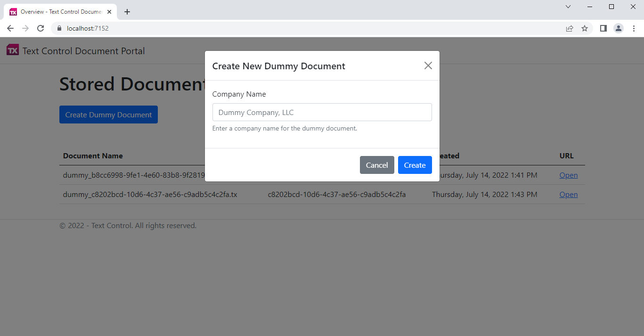Reload the current page
This screenshot has width=644, height=336.
coord(41,28)
